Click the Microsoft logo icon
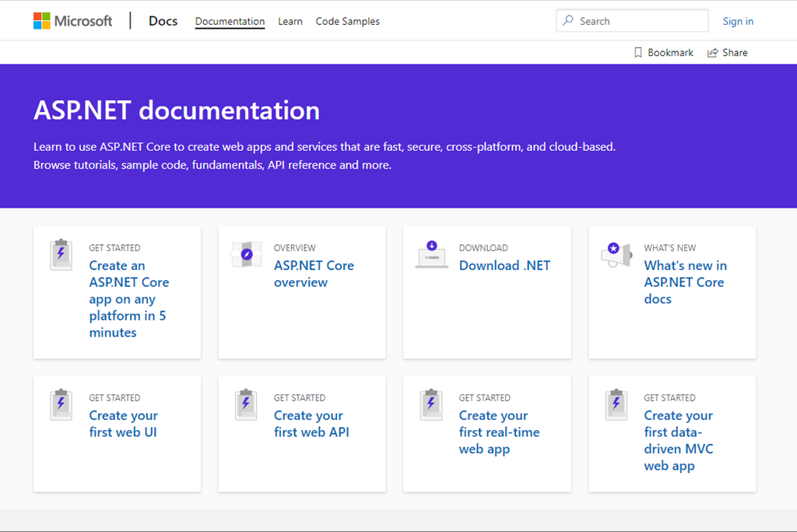Image resolution: width=797 pixels, height=532 pixels. pyautogui.click(x=42, y=21)
